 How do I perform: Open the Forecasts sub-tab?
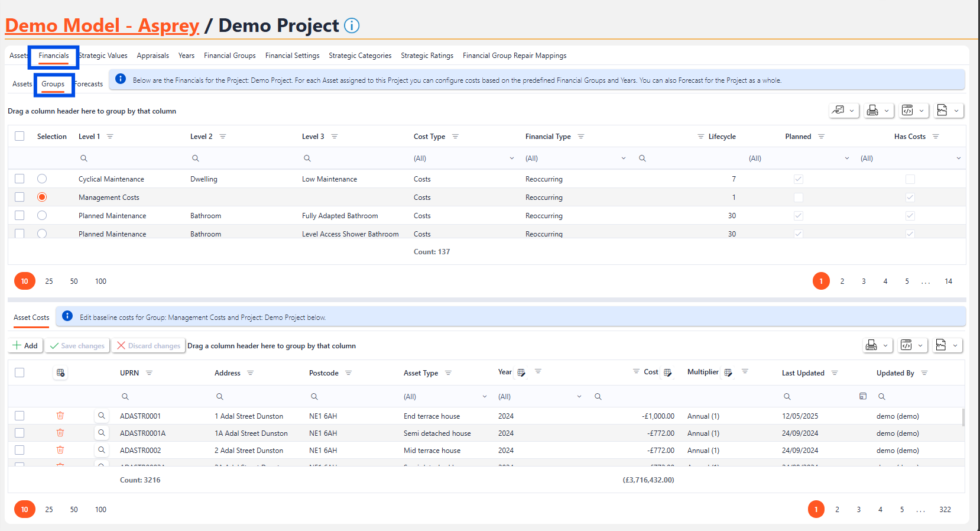89,84
